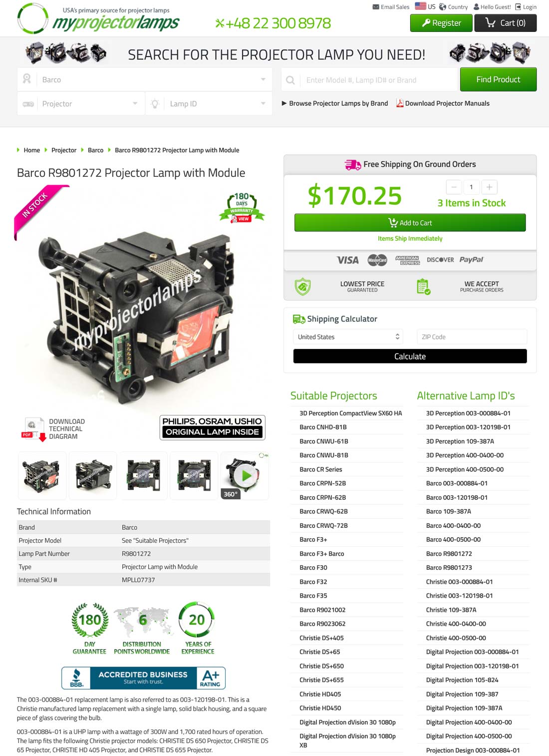The image size is (549, 756).
Task: Decrease quantity with the minus button
Action: pos(454,187)
